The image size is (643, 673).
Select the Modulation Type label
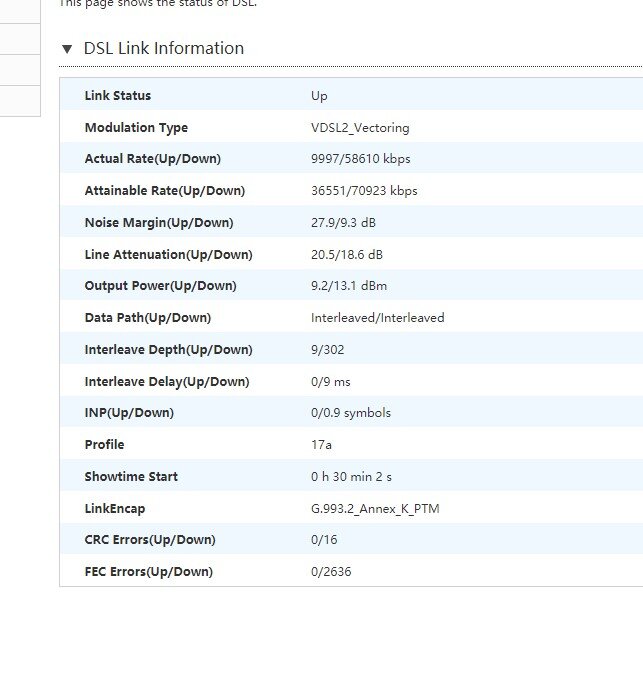tap(136, 127)
